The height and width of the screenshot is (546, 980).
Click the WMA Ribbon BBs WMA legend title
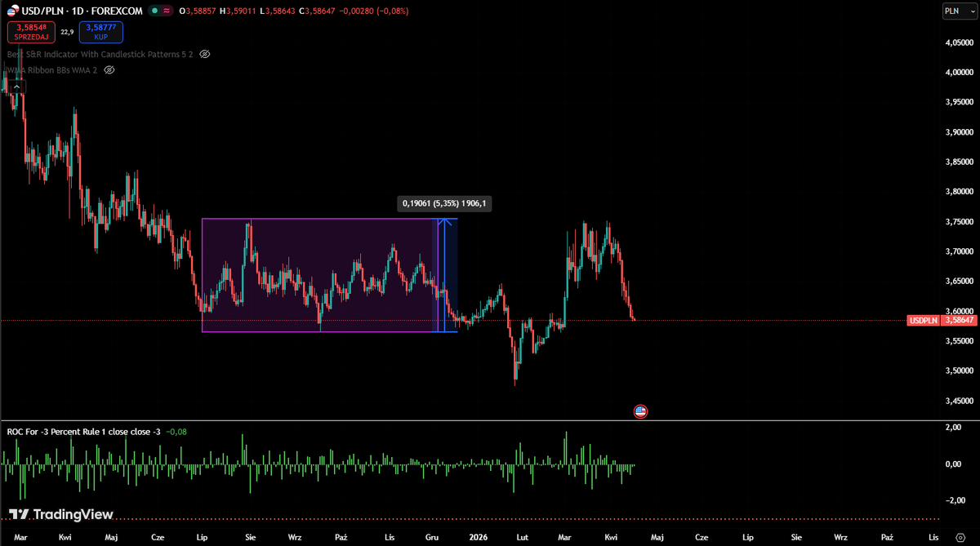coord(52,70)
